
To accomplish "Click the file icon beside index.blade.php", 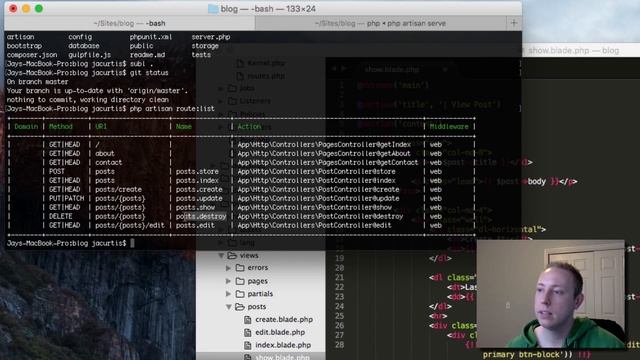I will [247, 345].
